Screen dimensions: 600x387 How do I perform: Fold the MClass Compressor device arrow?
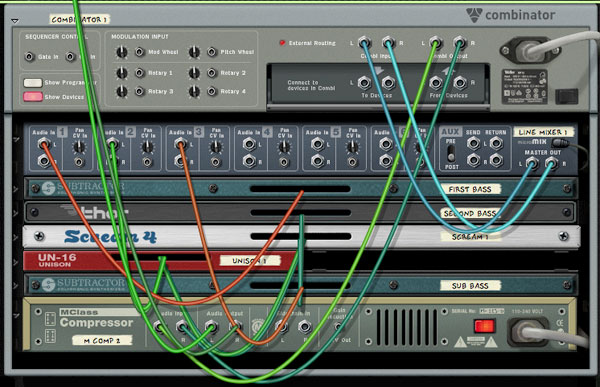pos(16,316)
